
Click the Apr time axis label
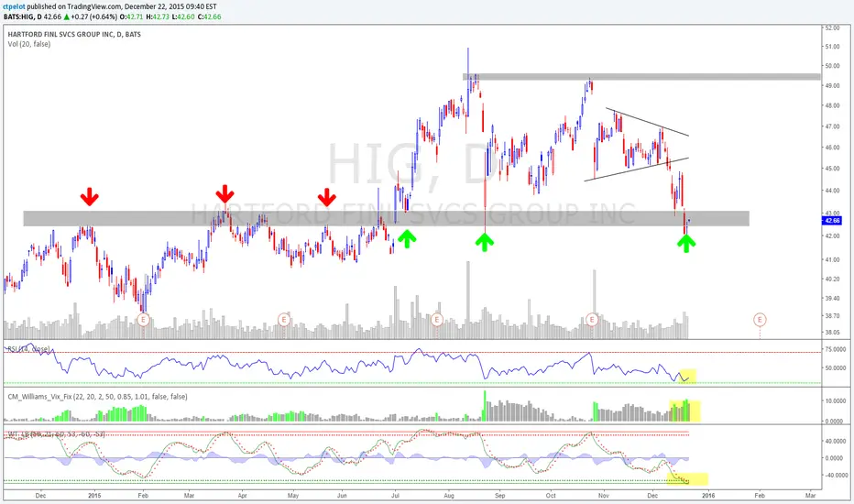[x=243, y=496]
